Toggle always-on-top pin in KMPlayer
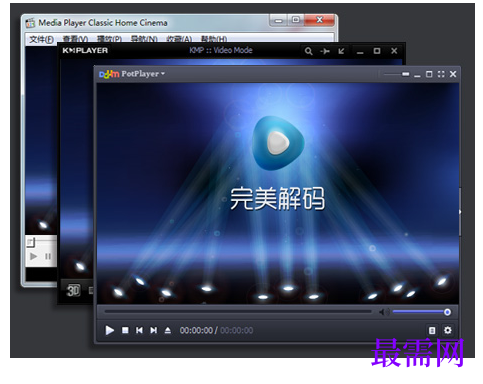The height and width of the screenshot is (384, 483). click(x=325, y=51)
